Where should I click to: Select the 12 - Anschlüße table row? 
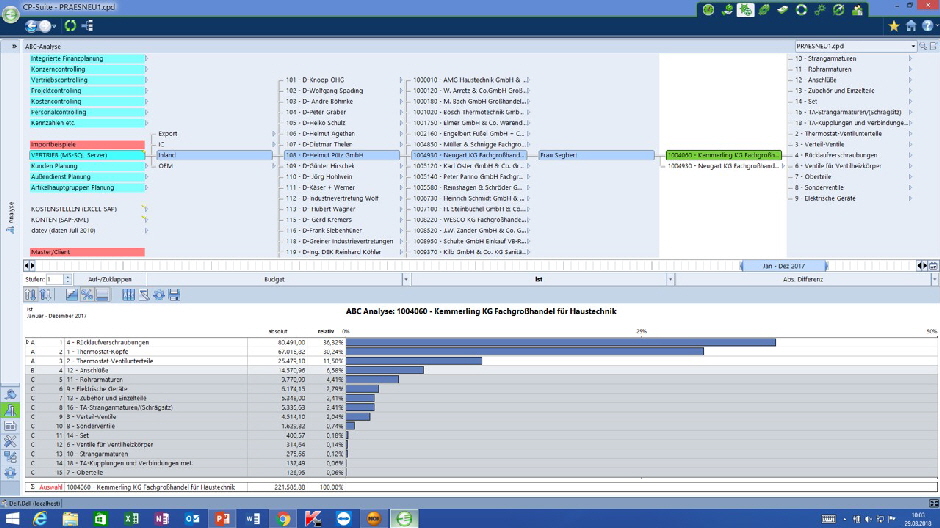point(480,370)
